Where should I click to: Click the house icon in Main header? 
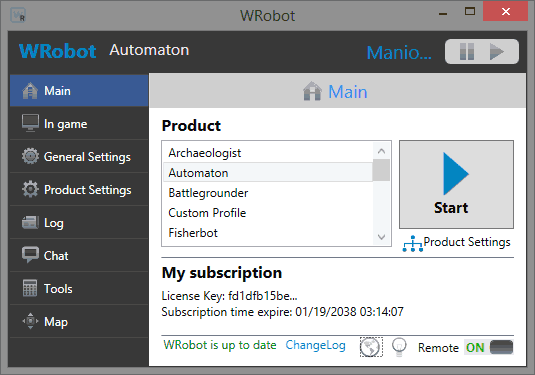(312, 91)
